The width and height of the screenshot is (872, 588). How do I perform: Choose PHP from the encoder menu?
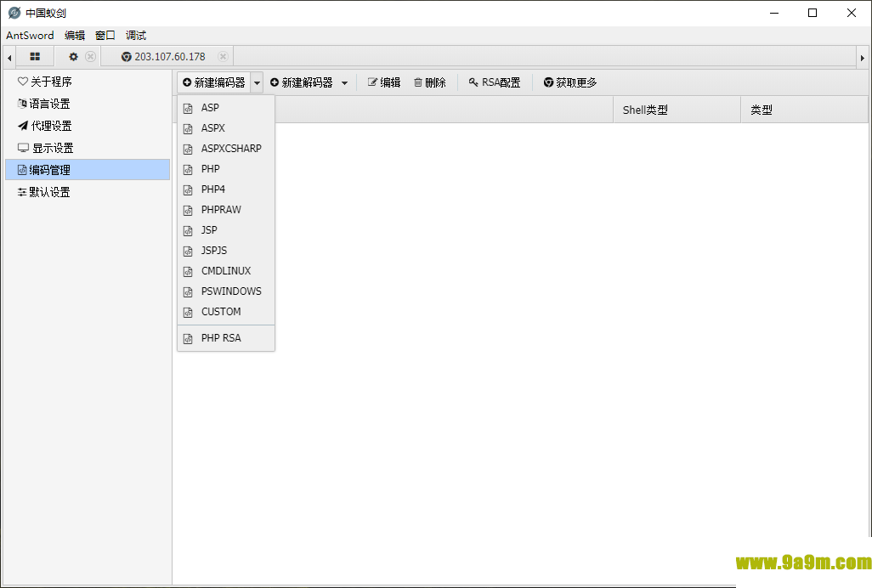pos(226,169)
